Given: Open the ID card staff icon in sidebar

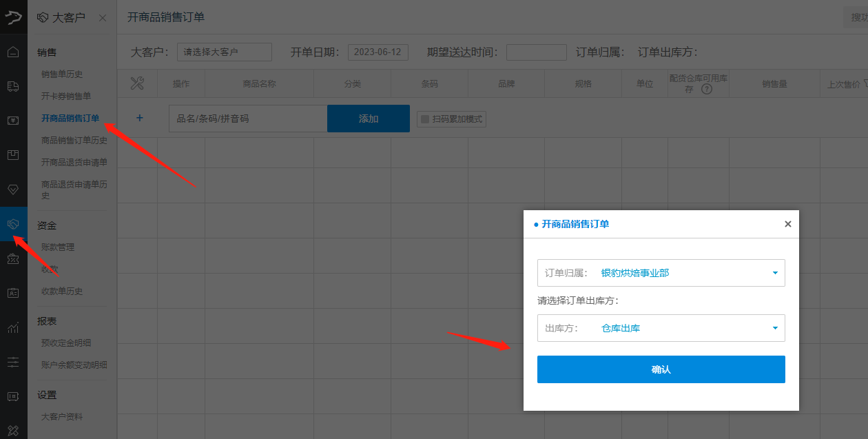Looking at the screenshot, I should 13,293.
